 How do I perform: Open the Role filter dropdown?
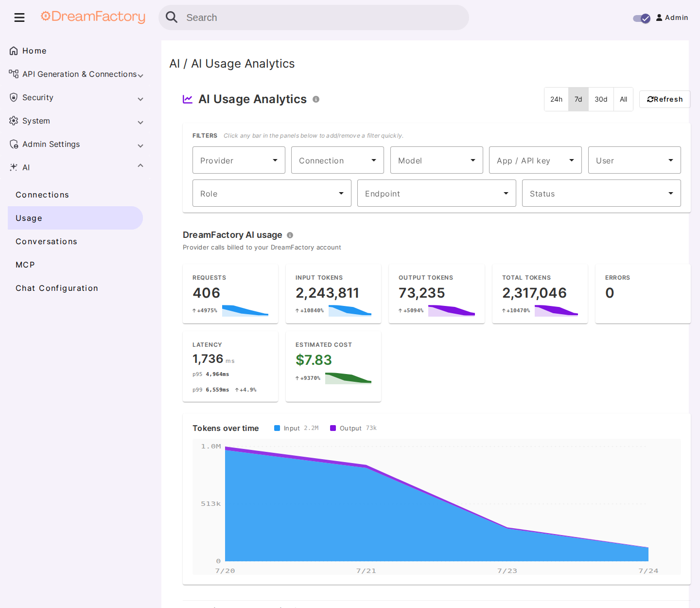(x=272, y=193)
